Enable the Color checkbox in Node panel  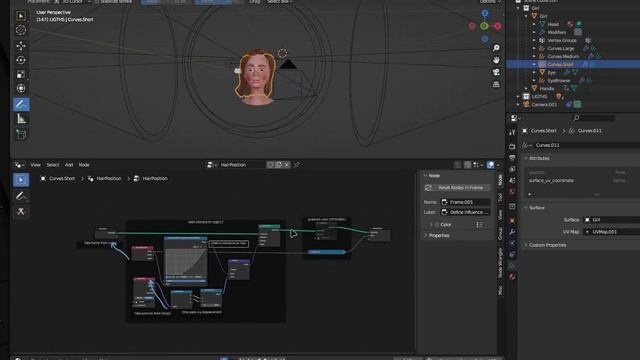(437, 225)
